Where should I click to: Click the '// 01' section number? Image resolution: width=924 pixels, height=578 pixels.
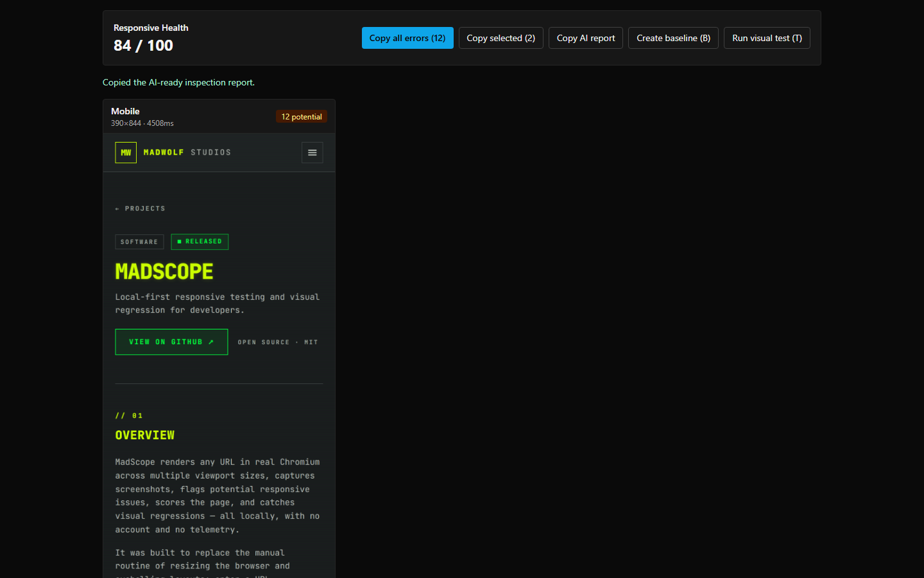click(x=129, y=416)
